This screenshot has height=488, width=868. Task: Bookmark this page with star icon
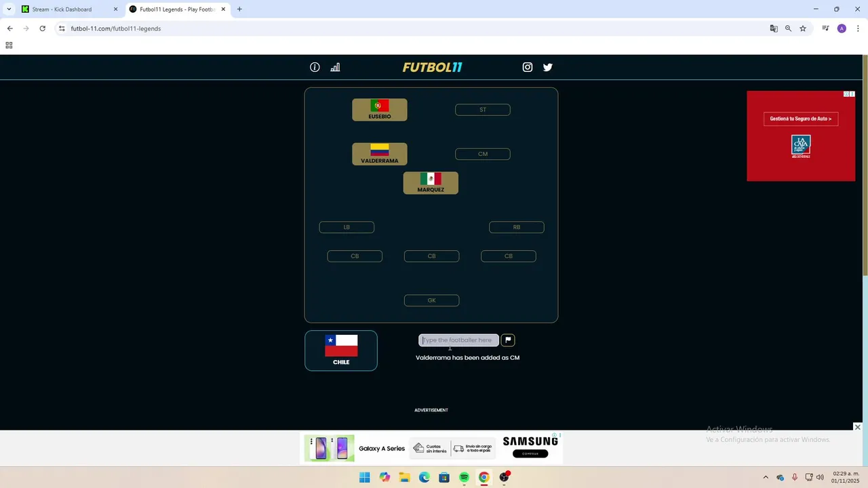click(803, 28)
